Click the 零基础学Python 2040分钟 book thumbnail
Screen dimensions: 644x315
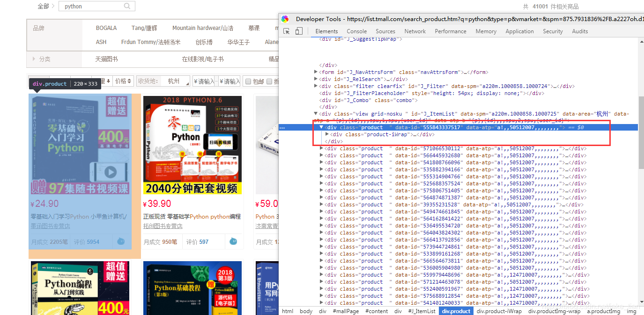tap(192, 145)
